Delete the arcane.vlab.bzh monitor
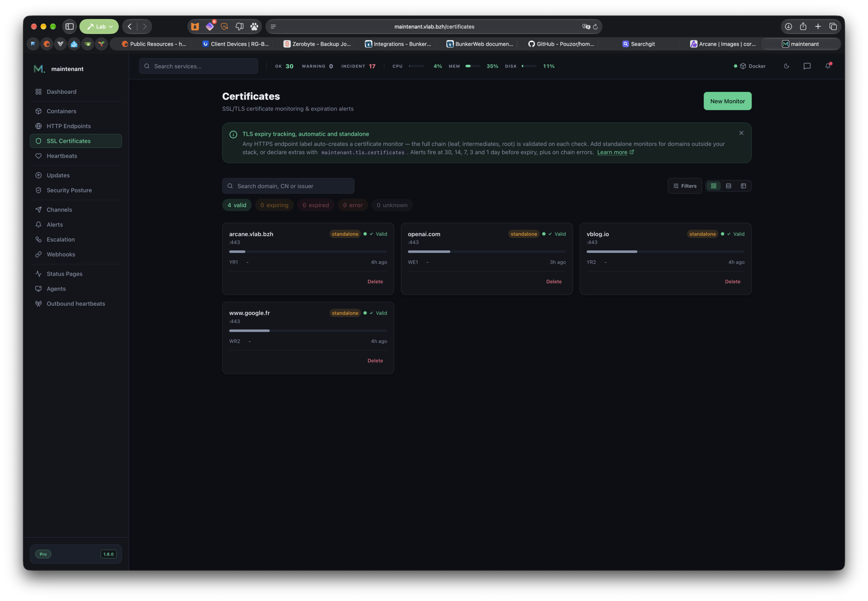 (x=375, y=281)
